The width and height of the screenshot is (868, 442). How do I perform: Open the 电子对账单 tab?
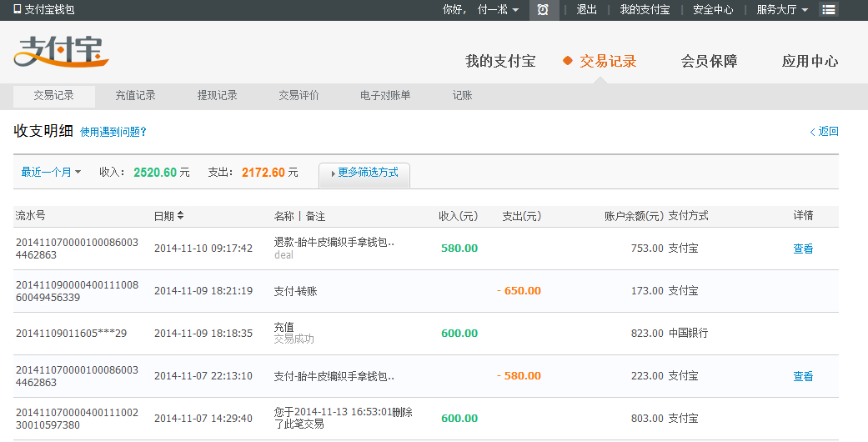pyautogui.click(x=384, y=96)
